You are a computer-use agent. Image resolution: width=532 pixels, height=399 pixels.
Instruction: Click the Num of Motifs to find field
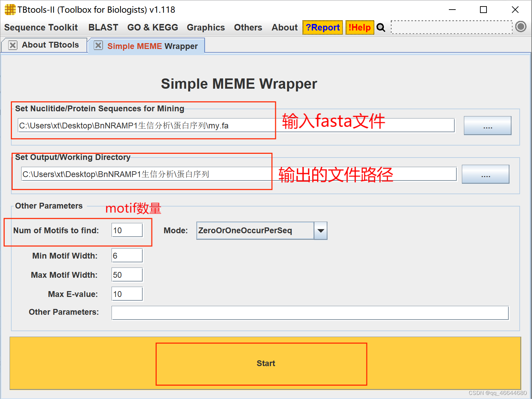[127, 230]
